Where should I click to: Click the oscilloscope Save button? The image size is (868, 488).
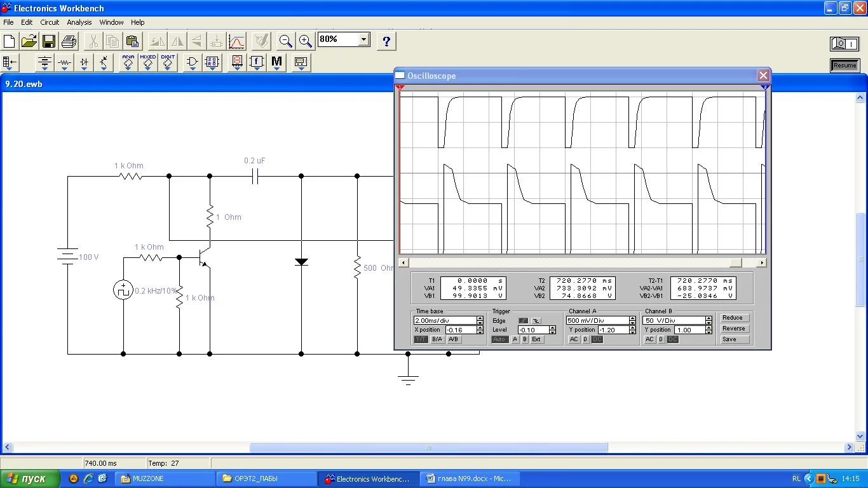(735, 339)
